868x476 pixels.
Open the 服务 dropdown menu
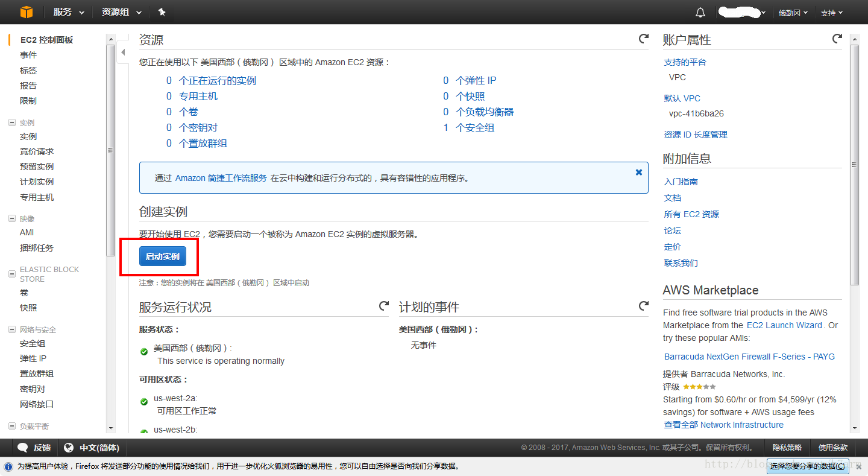pos(69,12)
